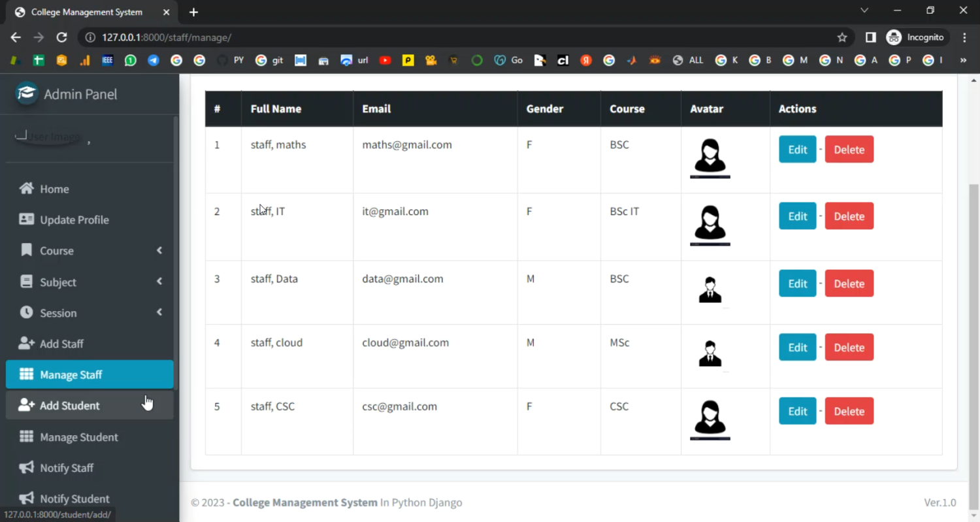This screenshot has height=522, width=980.
Task: Bookmark this page with the star icon
Action: tap(842, 38)
